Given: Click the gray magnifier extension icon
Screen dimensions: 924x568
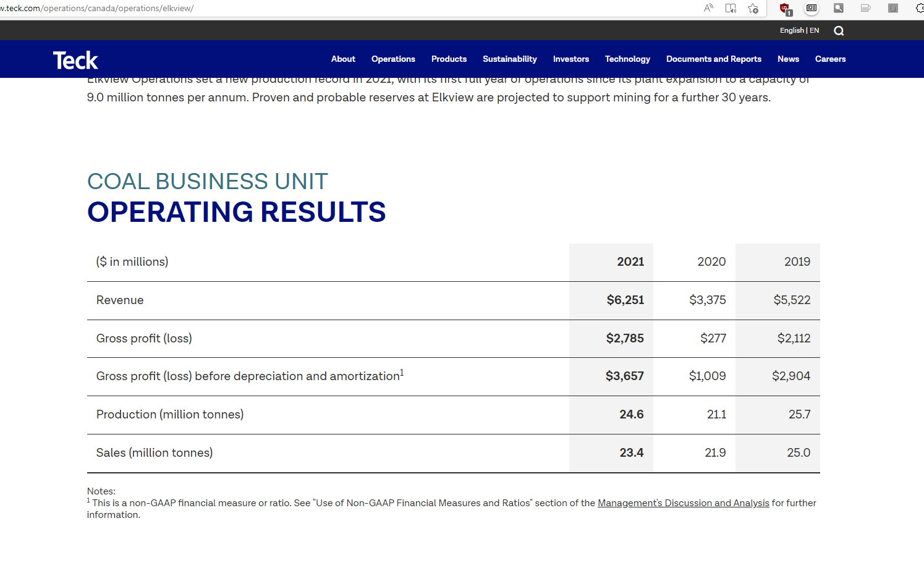Looking at the screenshot, I should [x=839, y=8].
